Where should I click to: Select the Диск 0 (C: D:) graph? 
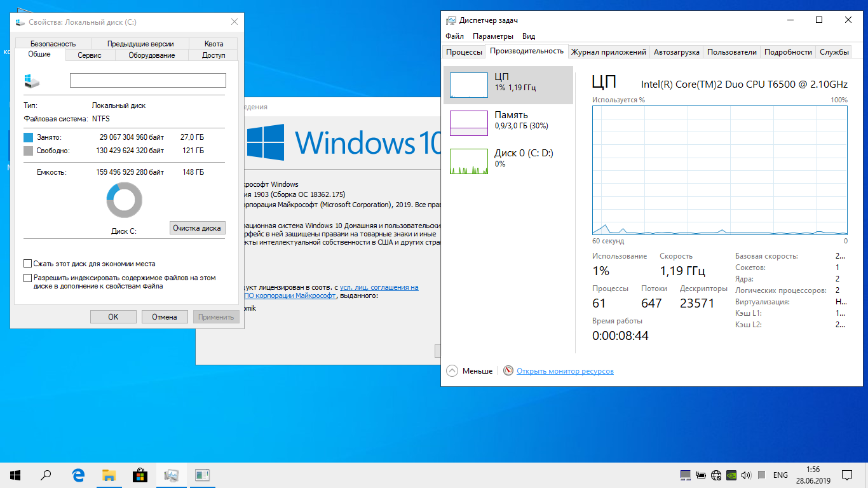coord(508,161)
